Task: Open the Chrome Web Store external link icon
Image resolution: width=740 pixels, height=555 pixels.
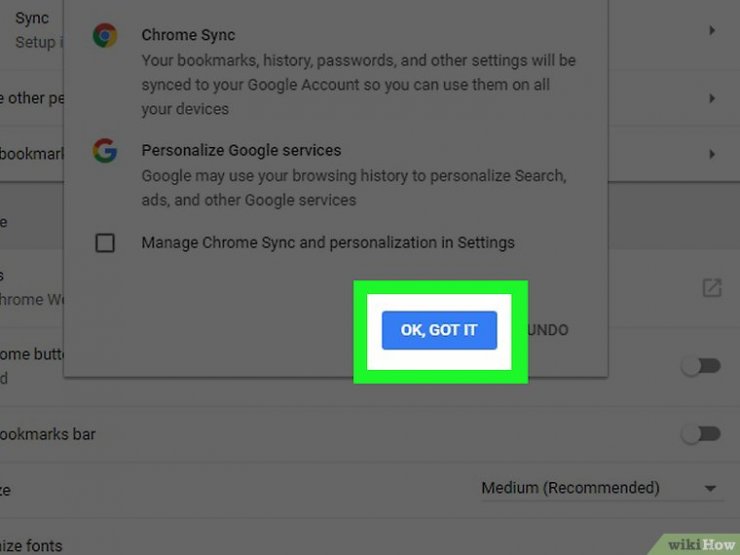Action: 712,287
